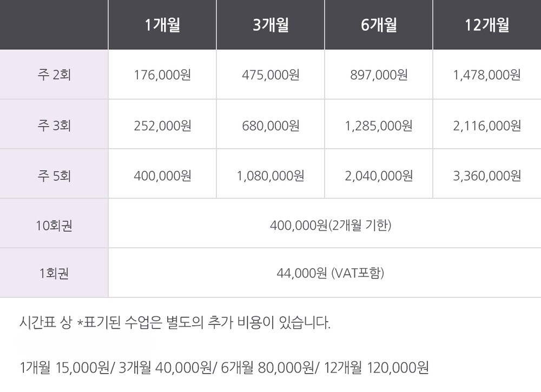The height and width of the screenshot is (392, 541).
Task: Click the 3,360,000원 price cell
Action: pos(487,176)
